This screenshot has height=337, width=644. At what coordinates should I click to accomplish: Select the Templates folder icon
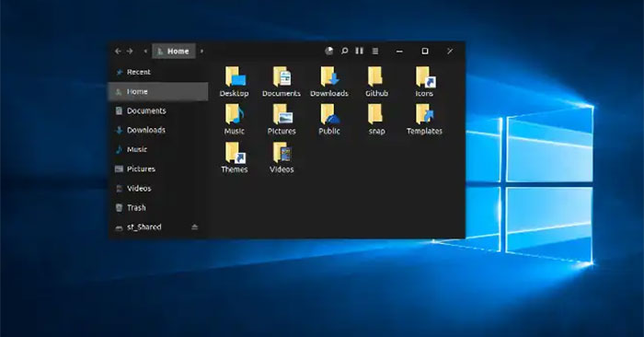(424, 114)
